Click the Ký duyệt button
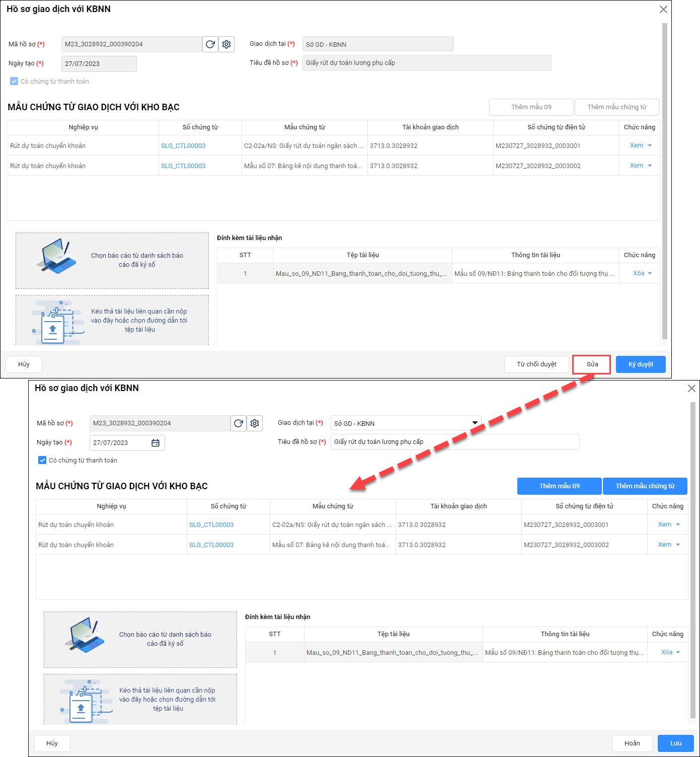The image size is (700, 757). [641, 364]
